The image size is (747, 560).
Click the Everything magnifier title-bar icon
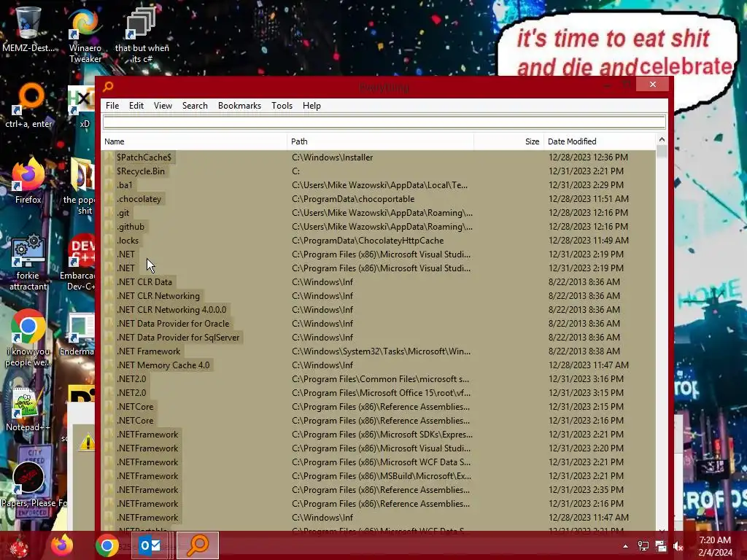(x=108, y=86)
